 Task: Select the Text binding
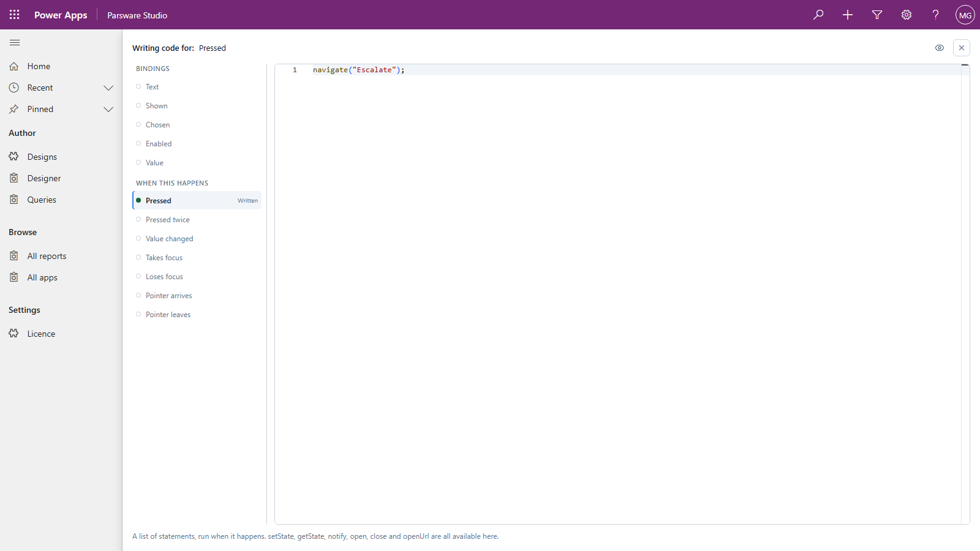197,87
